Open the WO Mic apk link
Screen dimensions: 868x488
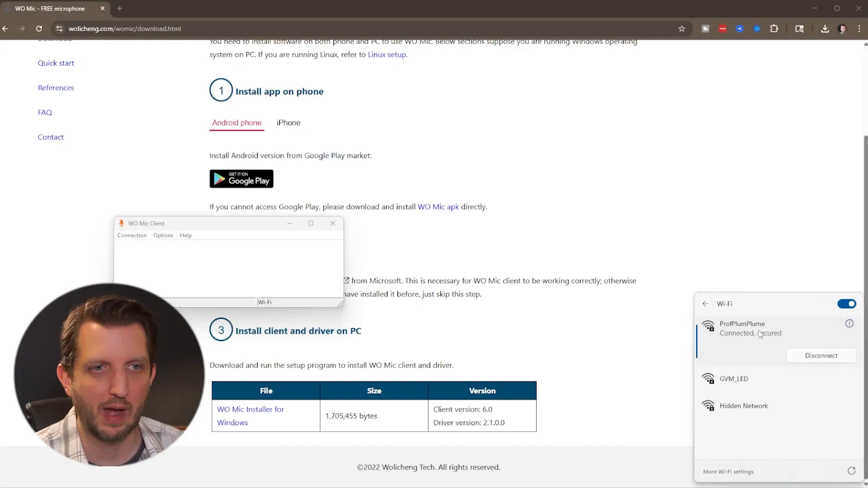(x=438, y=207)
